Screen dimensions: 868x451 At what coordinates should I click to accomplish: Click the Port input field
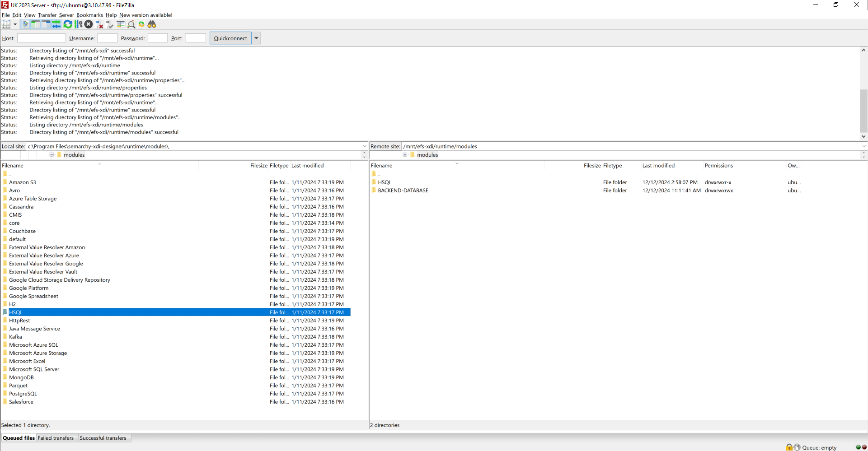click(196, 38)
